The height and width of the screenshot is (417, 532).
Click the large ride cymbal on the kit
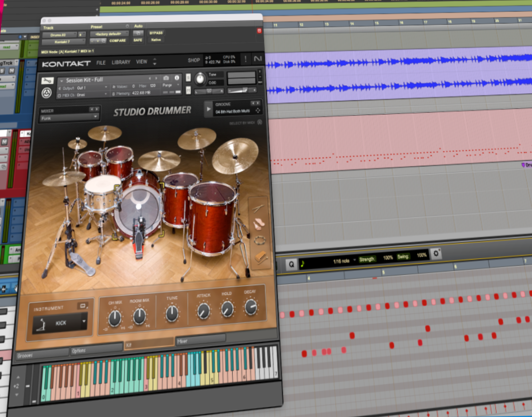(235, 155)
